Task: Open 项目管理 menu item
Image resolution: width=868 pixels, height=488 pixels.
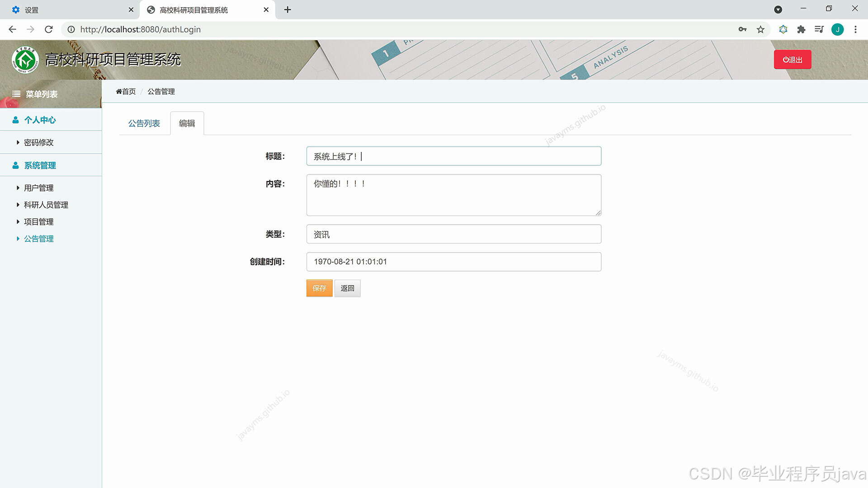Action: [38, 222]
